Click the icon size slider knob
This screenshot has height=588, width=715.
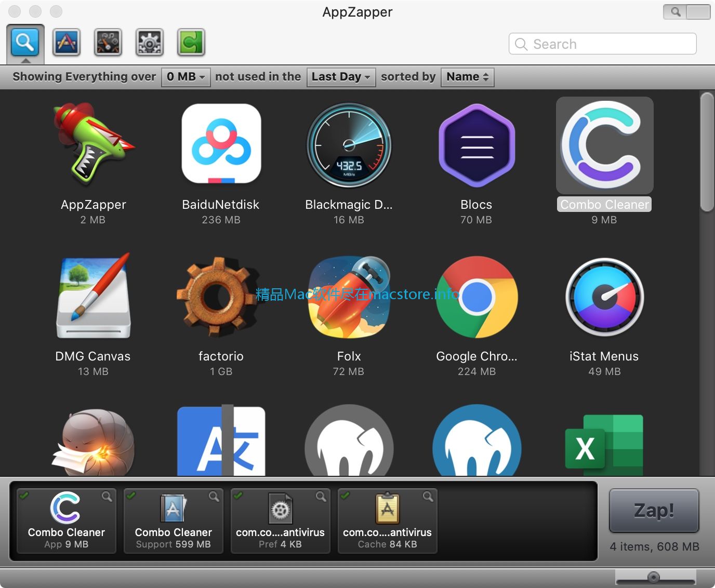[x=654, y=577]
